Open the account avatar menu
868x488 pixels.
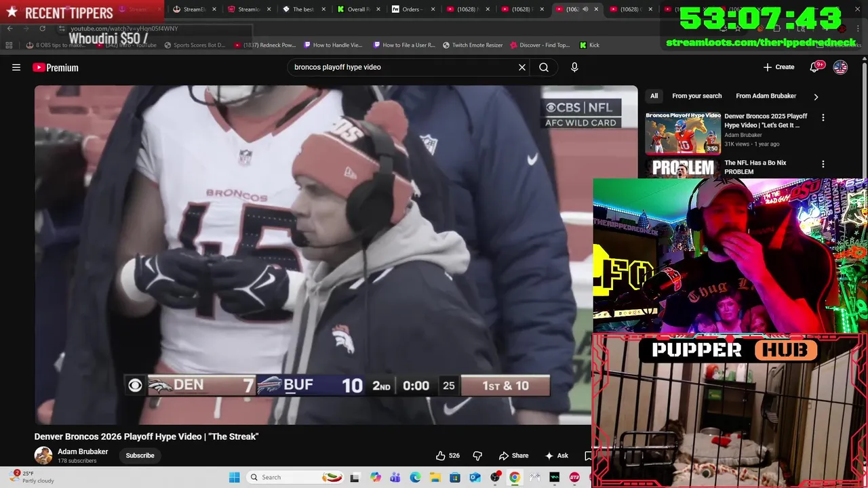click(x=840, y=67)
